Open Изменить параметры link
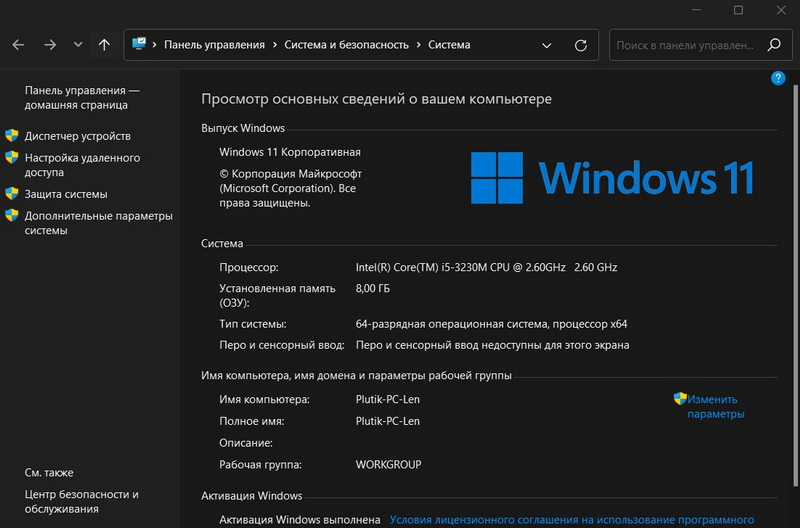 tap(715, 406)
